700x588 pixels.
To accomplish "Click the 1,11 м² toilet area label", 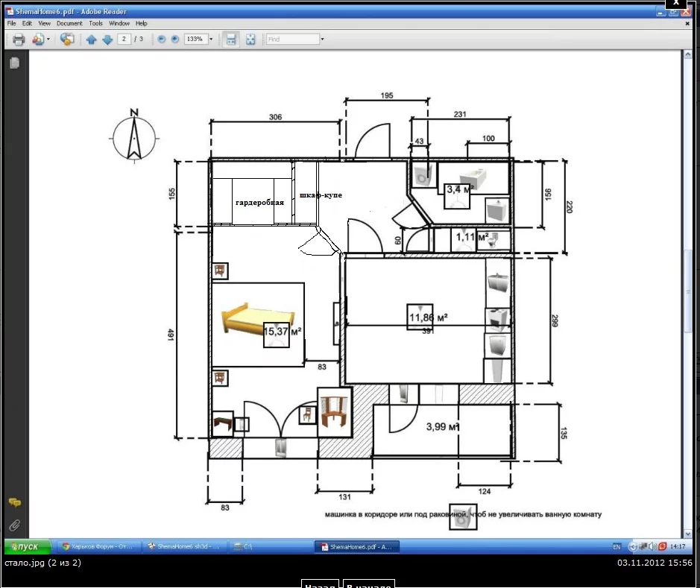I will click(x=472, y=237).
